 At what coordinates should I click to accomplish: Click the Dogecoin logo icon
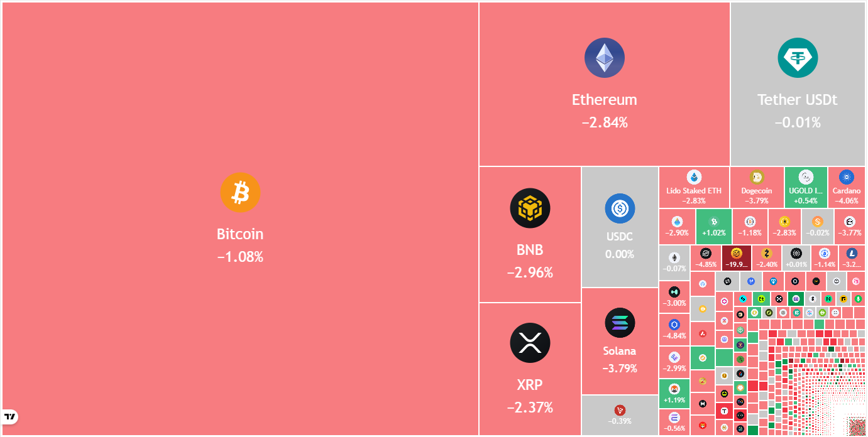click(x=756, y=178)
